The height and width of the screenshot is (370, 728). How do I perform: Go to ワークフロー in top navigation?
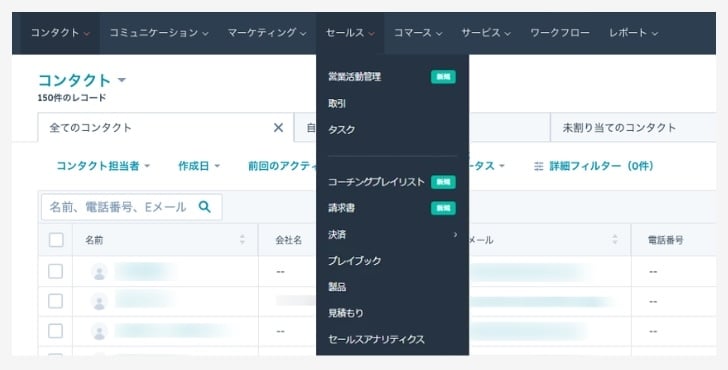tap(560, 33)
